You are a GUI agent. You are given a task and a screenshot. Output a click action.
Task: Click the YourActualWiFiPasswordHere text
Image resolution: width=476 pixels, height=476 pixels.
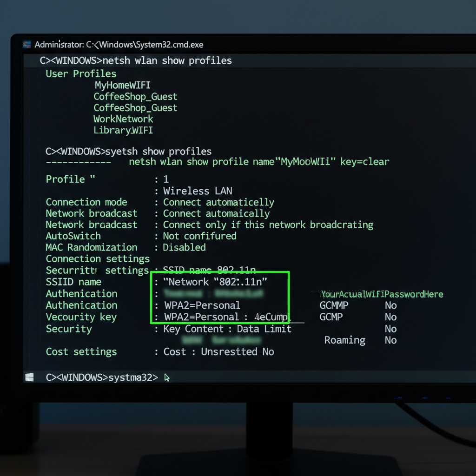[x=382, y=294]
